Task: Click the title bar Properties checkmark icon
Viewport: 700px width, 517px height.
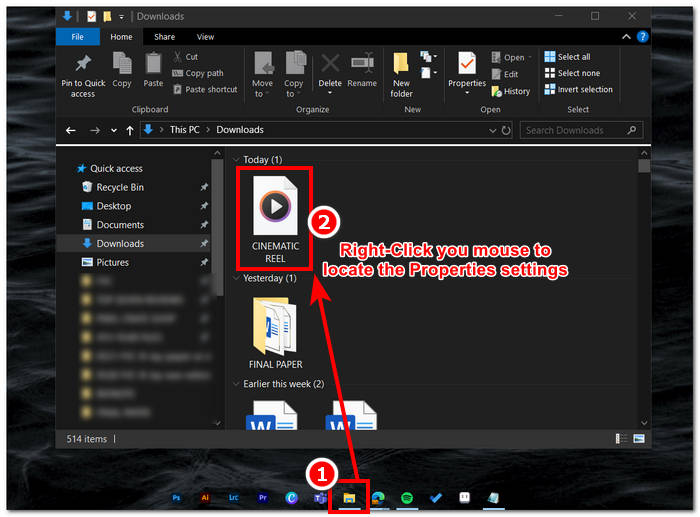Action: pyautogui.click(x=92, y=17)
